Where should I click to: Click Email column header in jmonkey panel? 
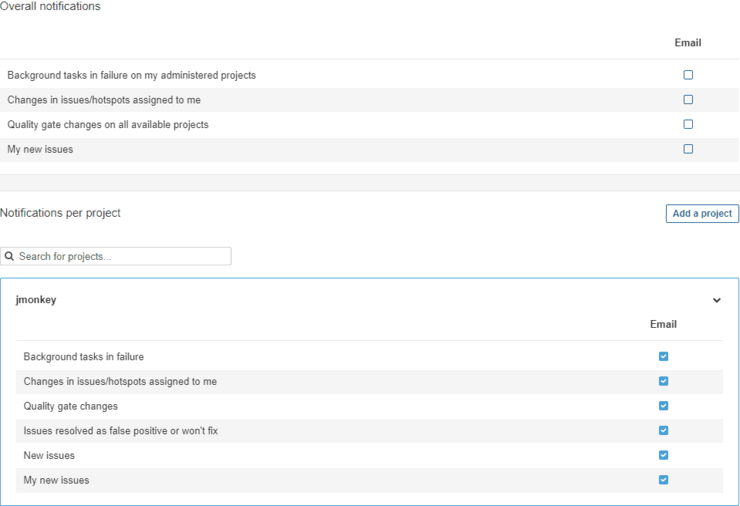(x=663, y=324)
